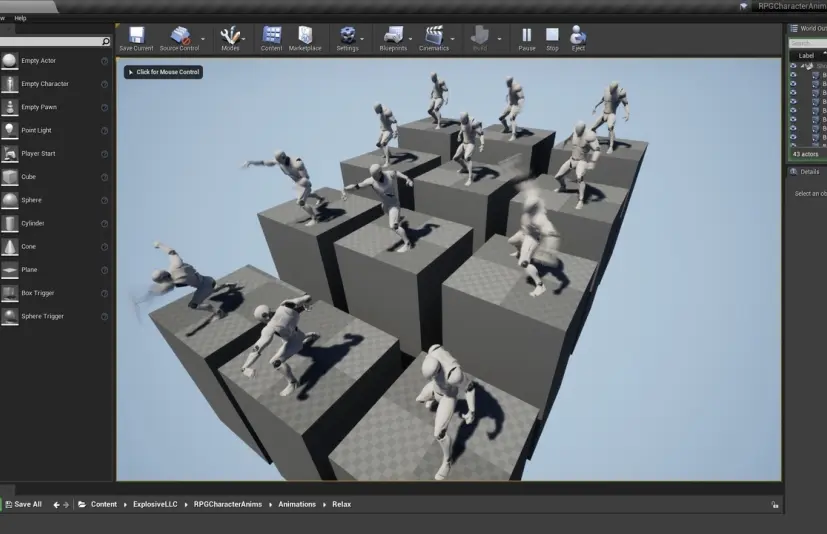Image resolution: width=827 pixels, height=534 pixels.
Task: Navigate to the RPGCharacterAnims breadcrumb folder
Action: pos(228,504)
